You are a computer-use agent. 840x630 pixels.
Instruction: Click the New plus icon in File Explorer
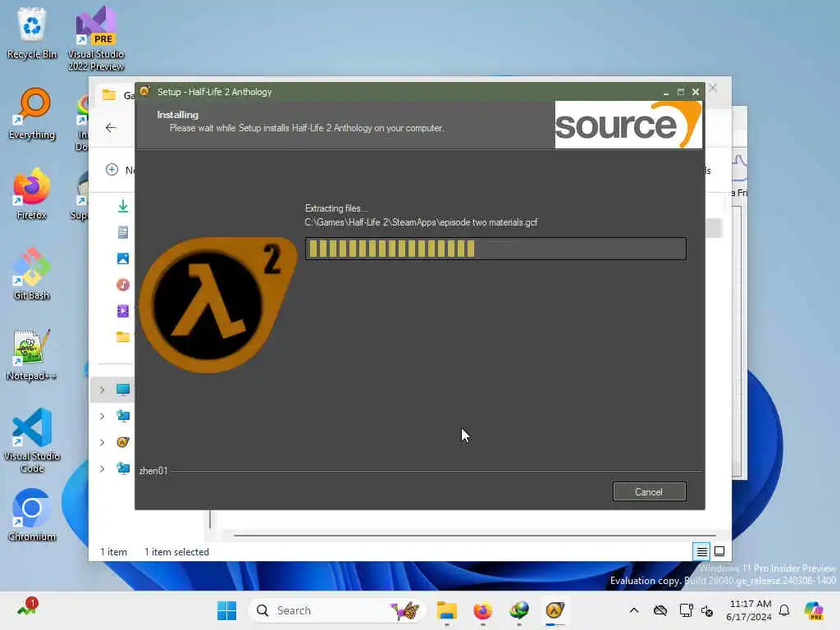(112, 170)
